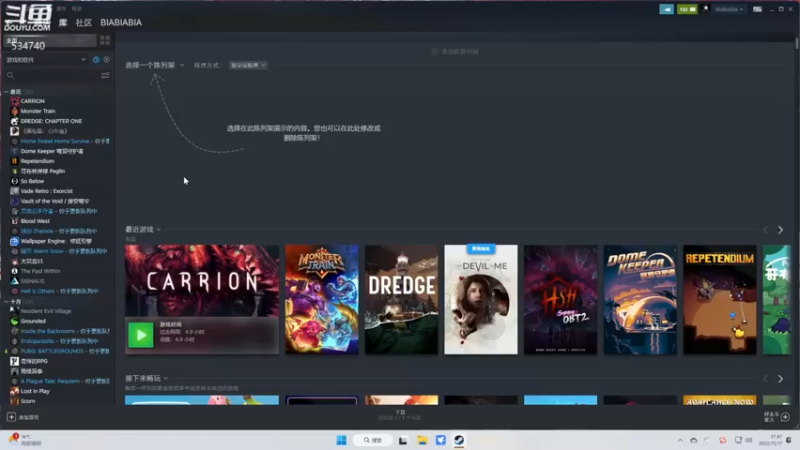This screenshot has width=800, height=450.
Task: Open the Dome Keeper game cover
Action: (x=640, y=299)
